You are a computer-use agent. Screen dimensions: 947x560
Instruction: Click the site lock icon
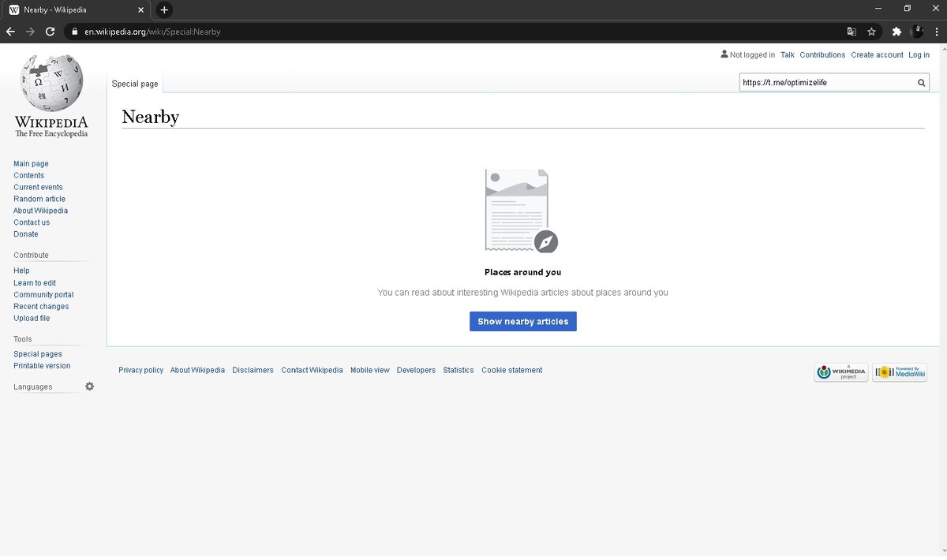(x=74, y=32)
